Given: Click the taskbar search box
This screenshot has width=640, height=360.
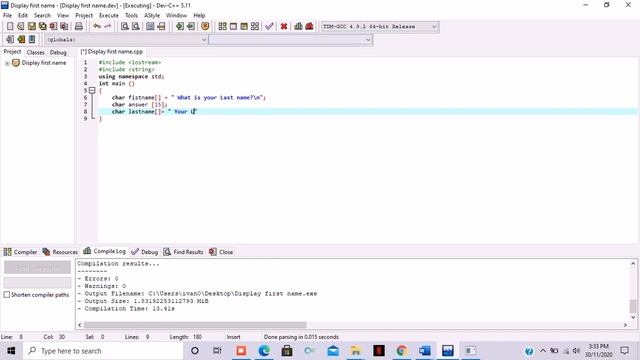Looking at the screenshot, I should tap(103, 351).
